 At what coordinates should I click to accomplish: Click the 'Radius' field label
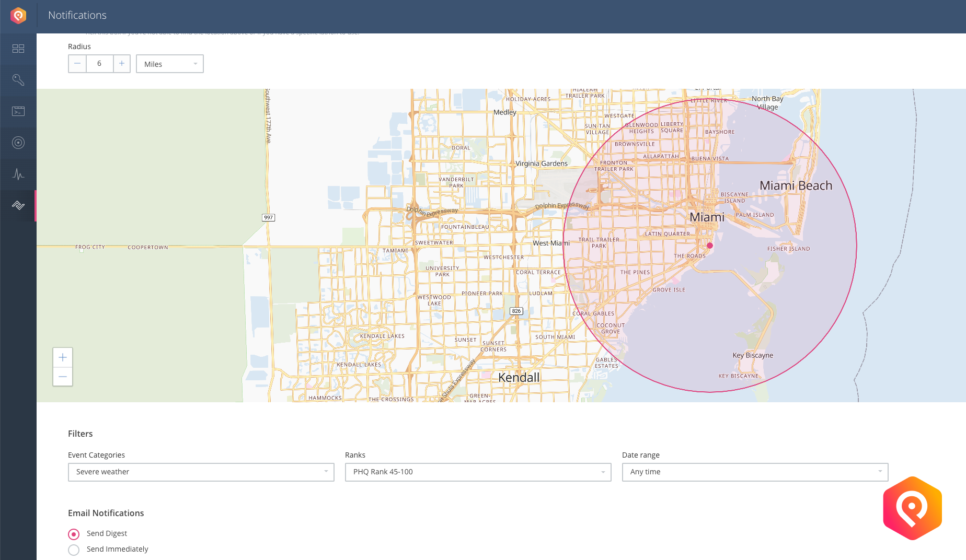[x=79, y=46]
